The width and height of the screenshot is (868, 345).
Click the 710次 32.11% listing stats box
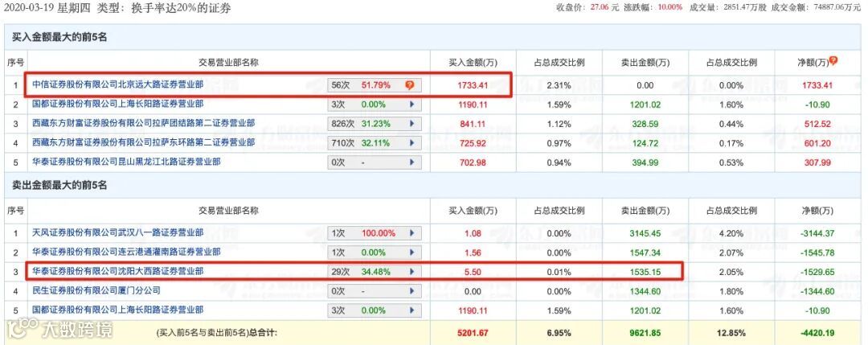pyautogui.click(x=375, y=143)
